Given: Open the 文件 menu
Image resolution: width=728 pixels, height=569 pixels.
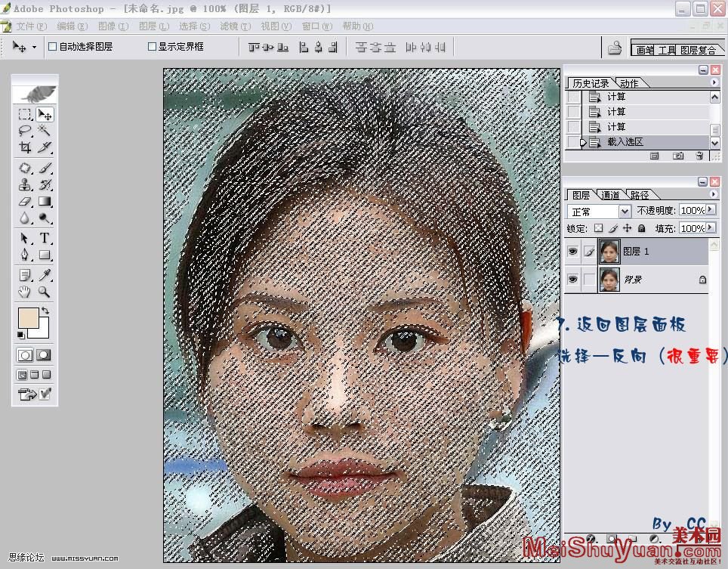Looking at the screenshot, I should [31, 26].
